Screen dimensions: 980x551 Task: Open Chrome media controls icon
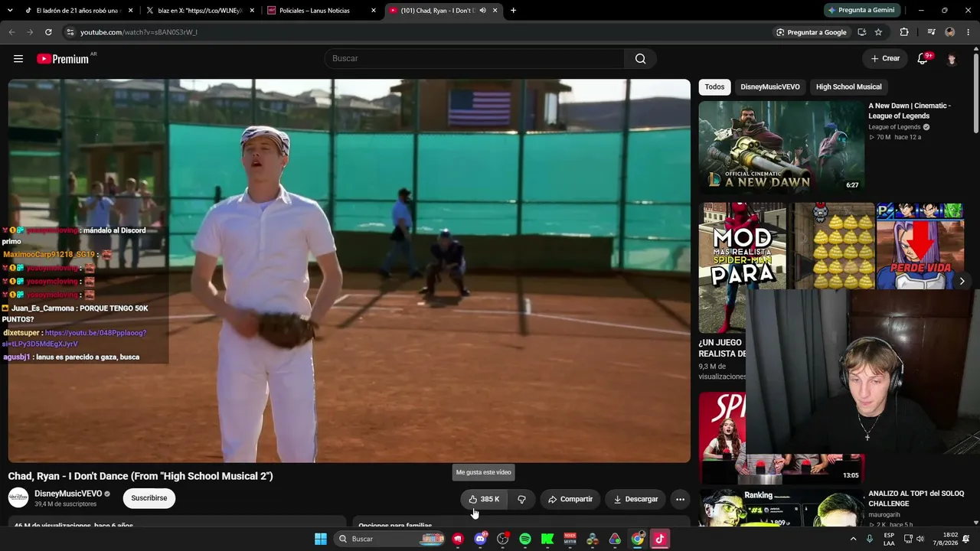coord(931,32)
